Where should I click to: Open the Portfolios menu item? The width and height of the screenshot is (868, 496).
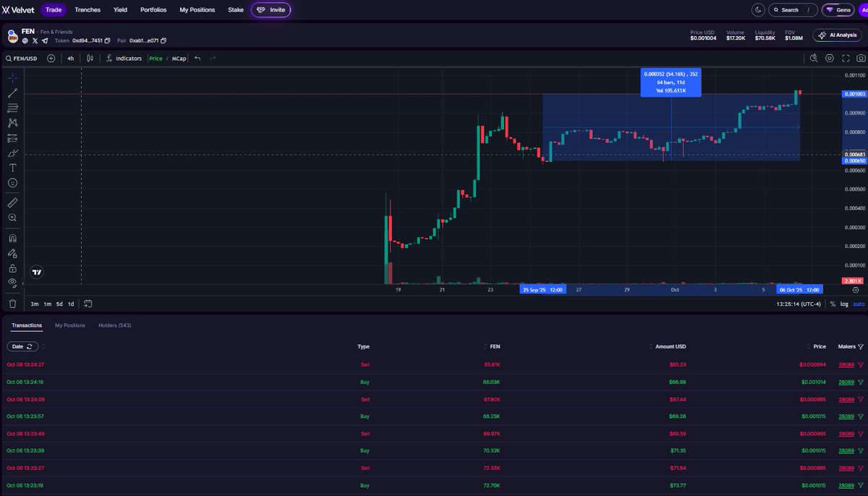[153, 10]
